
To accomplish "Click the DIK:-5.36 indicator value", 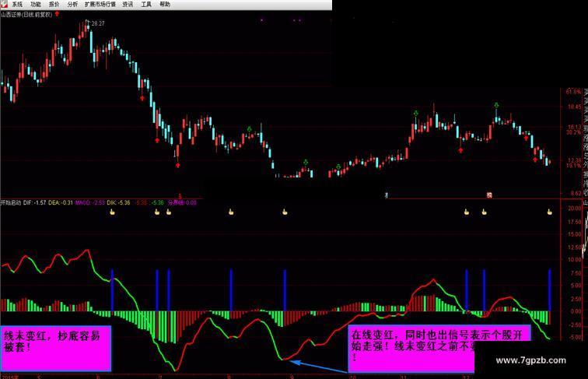I will [x=118, y=202].
